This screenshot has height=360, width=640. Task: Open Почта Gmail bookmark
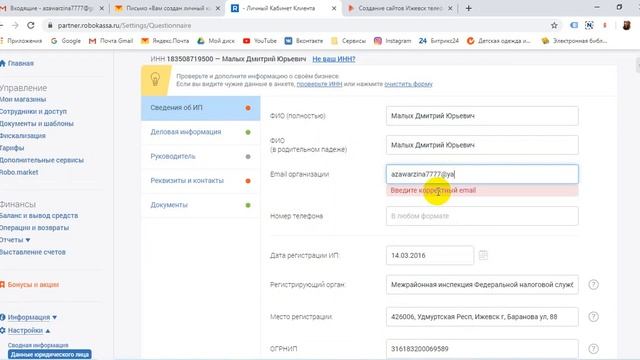tap(111, 41)
